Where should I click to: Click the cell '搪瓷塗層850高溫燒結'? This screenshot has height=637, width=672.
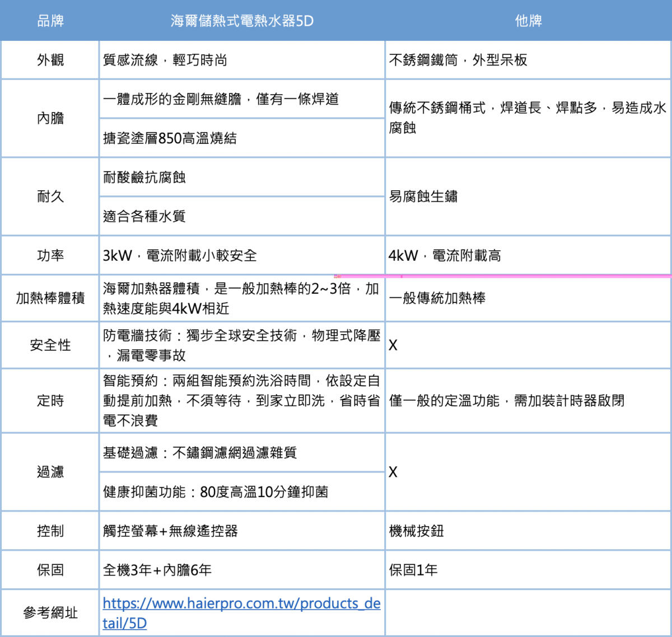[242, 138]
